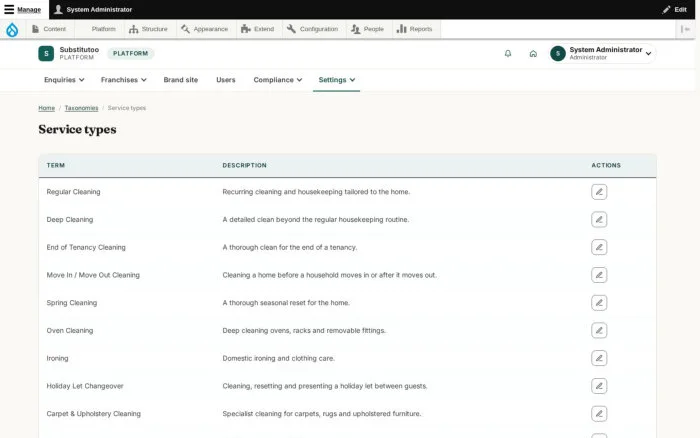
Task: Expand the Enquiries menu
Action: (x=64, y=80)
